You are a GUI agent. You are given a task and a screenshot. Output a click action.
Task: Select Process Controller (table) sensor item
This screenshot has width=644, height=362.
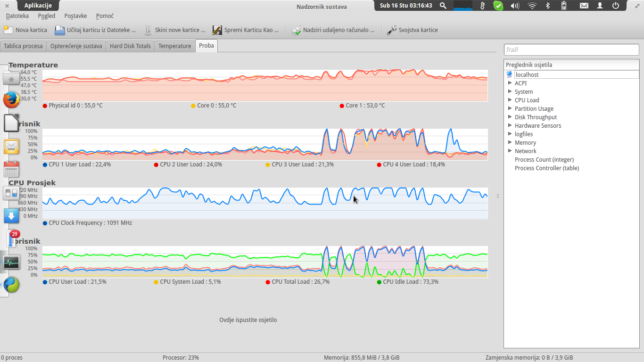546,168
